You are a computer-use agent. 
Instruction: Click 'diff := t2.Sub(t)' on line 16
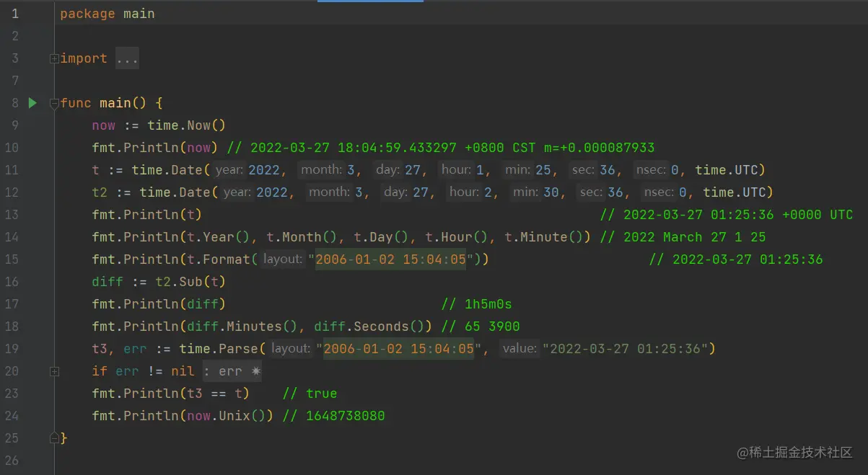point(159,282)
